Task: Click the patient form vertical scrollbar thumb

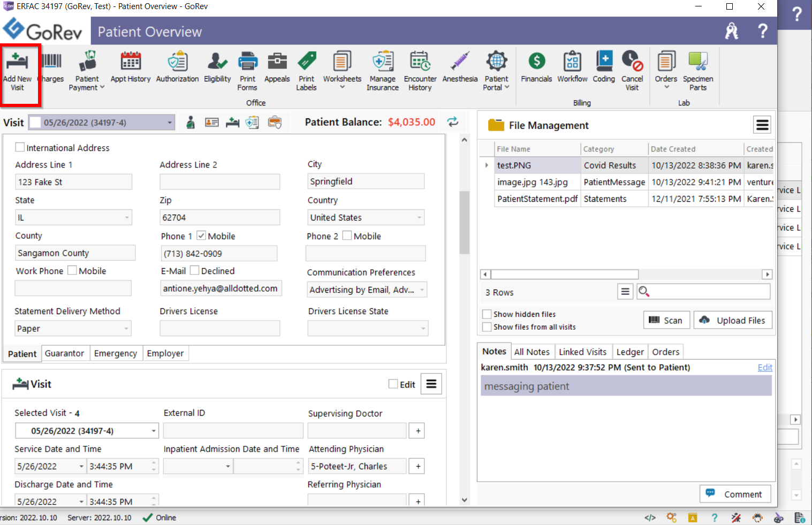Action: pos(464,222)
